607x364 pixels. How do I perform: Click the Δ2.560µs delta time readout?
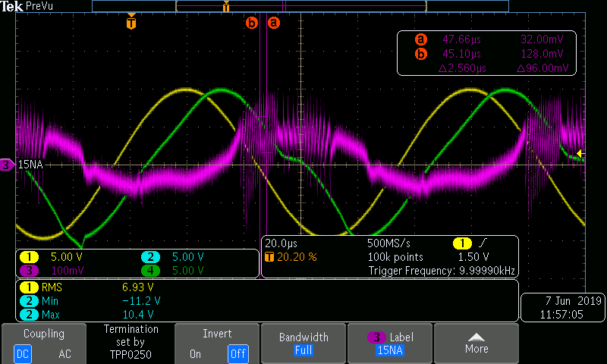pyautogui.click(x=462, y=68)
